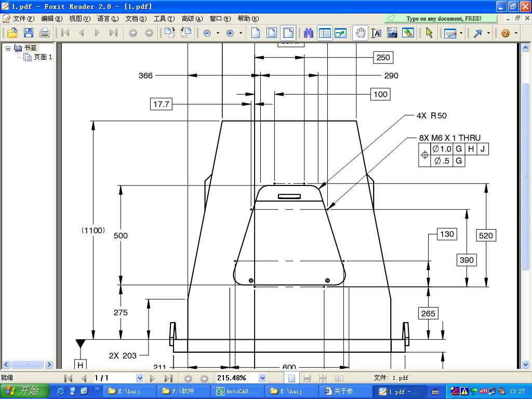Open the 编辑(E) menu

click(52, 19)
